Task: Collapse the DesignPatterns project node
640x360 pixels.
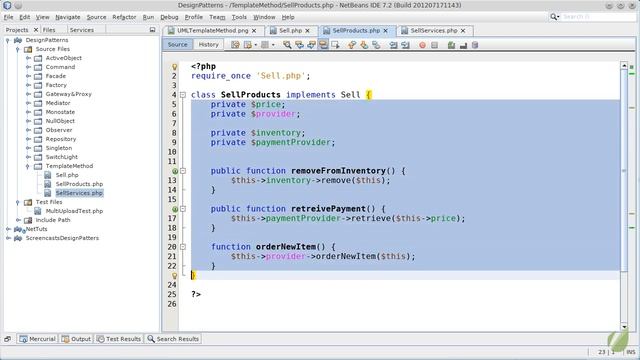Action: coord(8,40)
